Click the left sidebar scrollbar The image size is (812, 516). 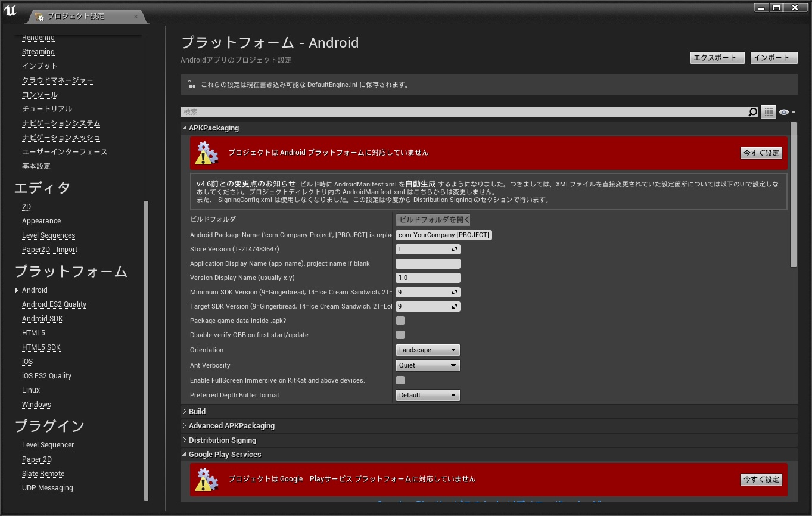coord(147,350)
